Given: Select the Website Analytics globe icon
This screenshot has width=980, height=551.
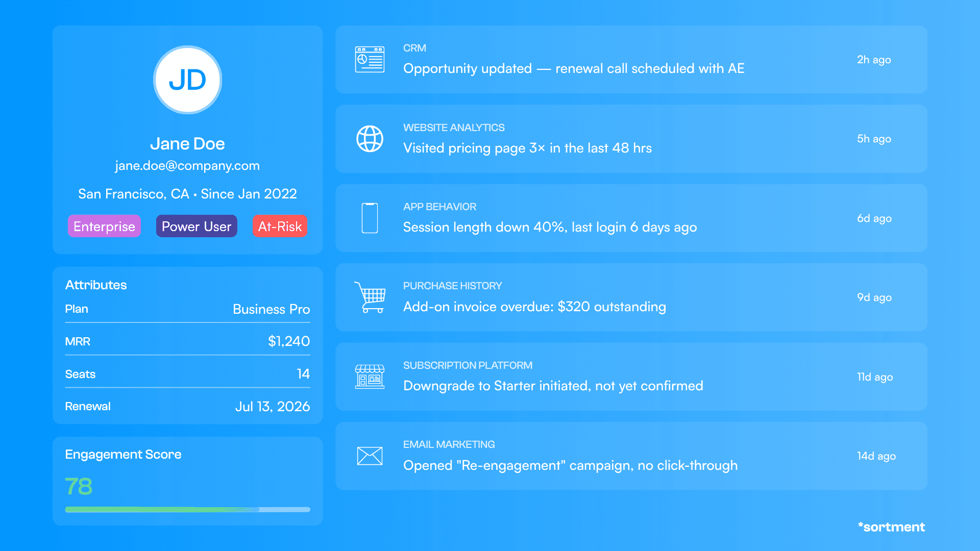Looking at the screenshot, I should [370, 138].
